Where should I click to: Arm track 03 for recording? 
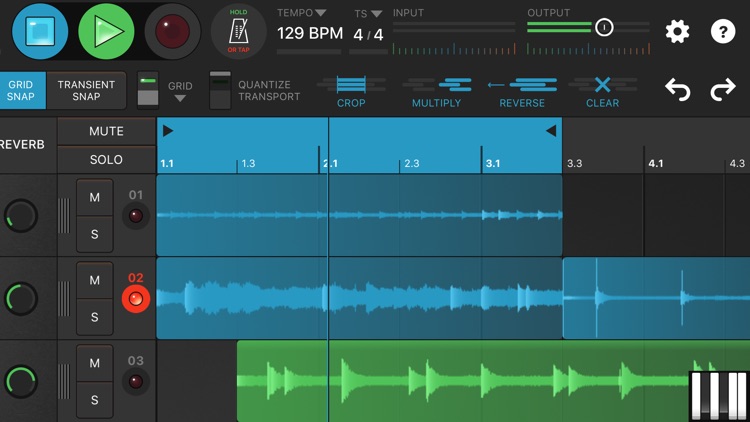click(136, 382)
